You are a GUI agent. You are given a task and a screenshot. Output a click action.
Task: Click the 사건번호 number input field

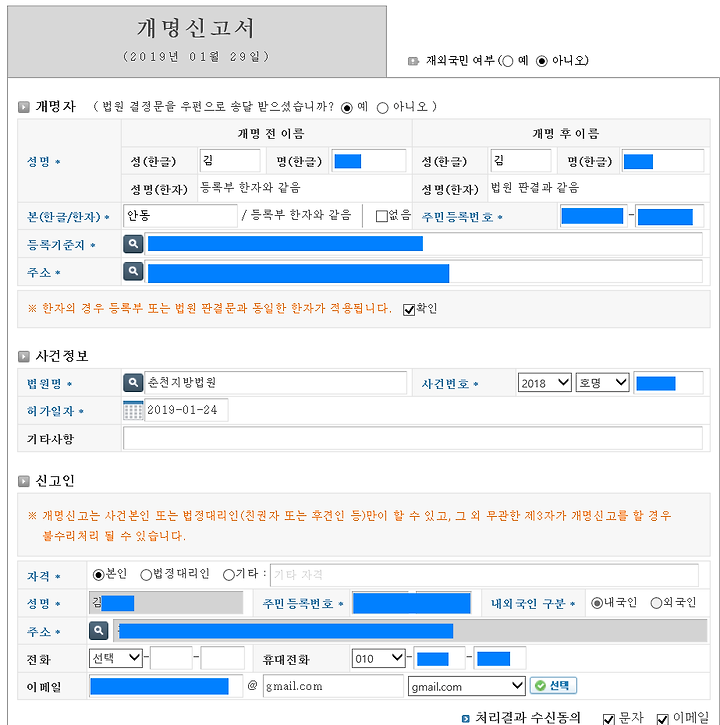pyautogui.click(x=669, y=383)
